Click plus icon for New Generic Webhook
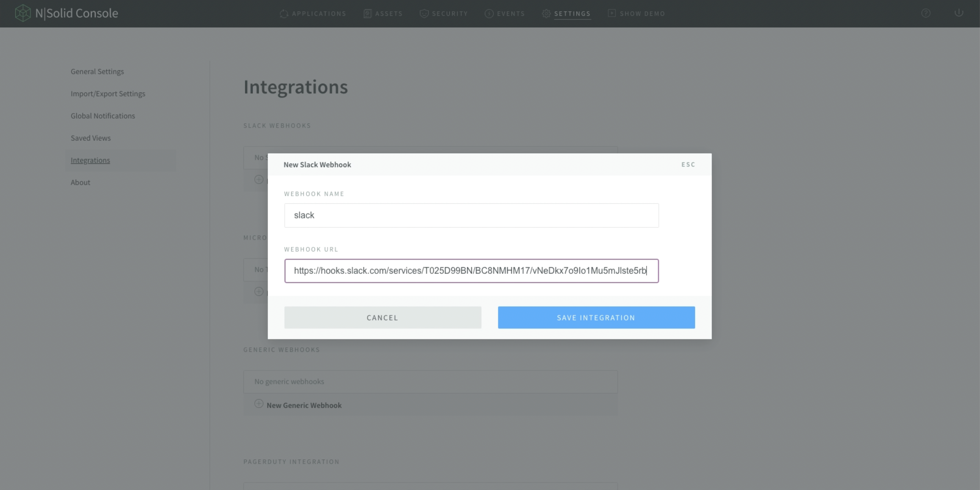 (259, 404)
